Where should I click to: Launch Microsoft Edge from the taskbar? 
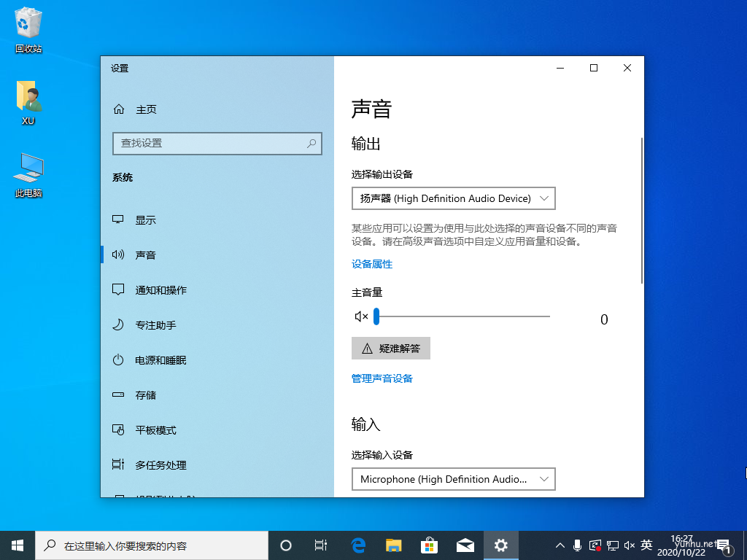[357, 545]
